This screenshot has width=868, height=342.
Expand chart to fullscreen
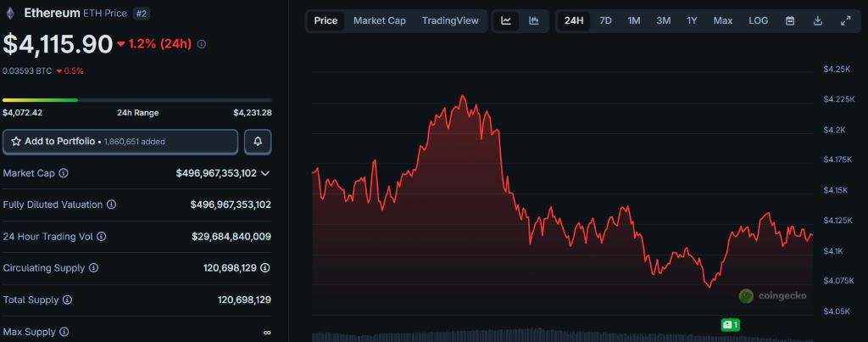pyautogui.click(x=845, y=20)
